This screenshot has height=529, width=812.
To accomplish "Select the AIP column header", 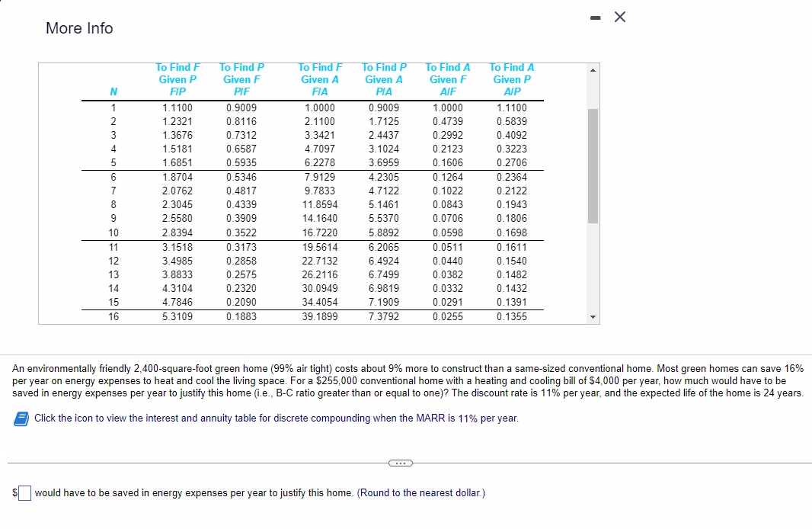I will tap(512, 91).
